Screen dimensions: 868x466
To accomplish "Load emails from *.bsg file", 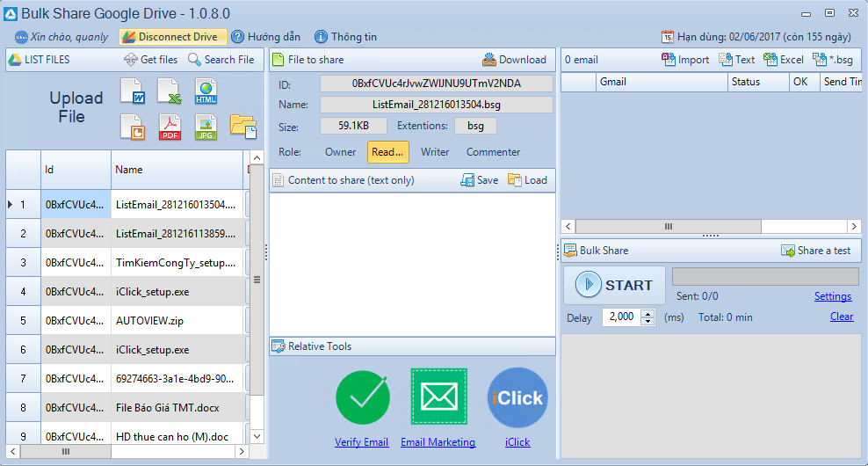I will pos(833,59).
